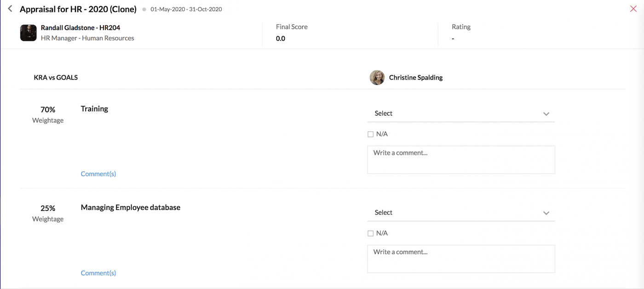The width and height of the screenshot is (644, 289).
Task: Open the Comment(s) link under Training
Action: pos(98,174)
